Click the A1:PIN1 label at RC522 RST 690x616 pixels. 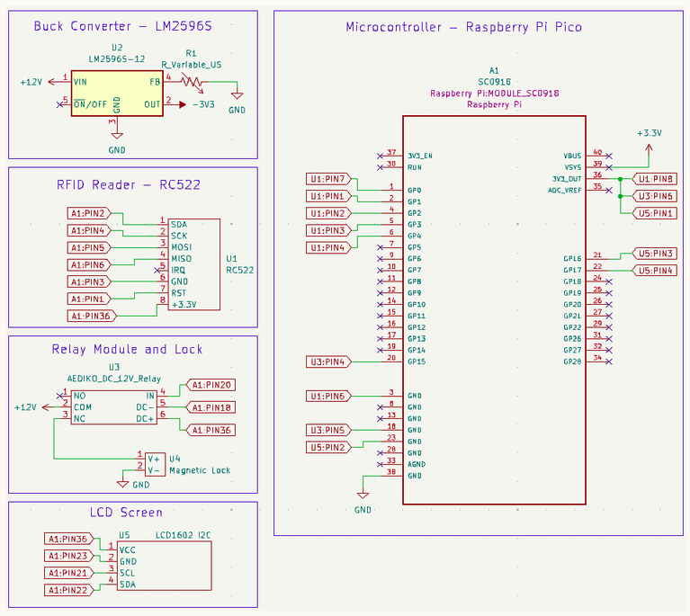pos(89,299)
